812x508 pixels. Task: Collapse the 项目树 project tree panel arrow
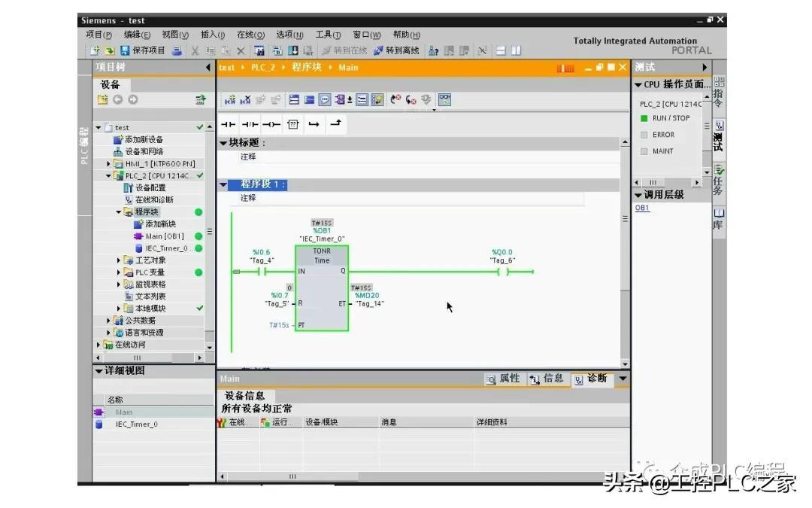click(x=208, y=68)
